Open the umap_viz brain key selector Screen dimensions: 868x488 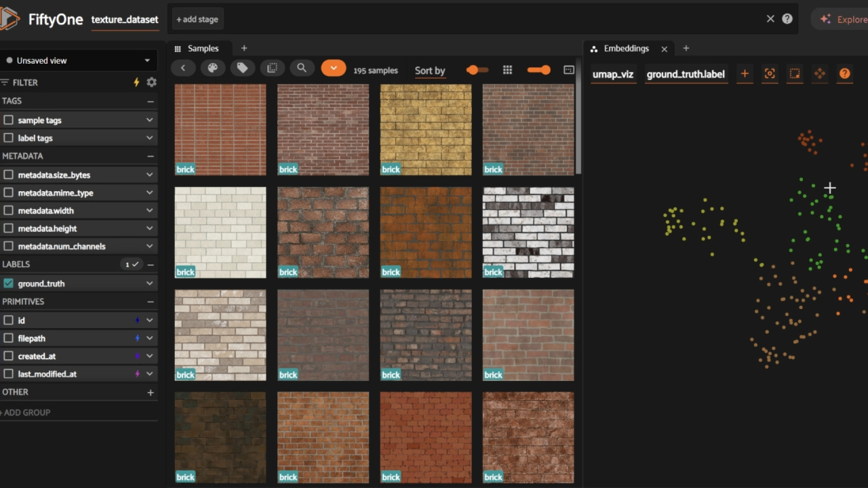(x=612, y=74)
